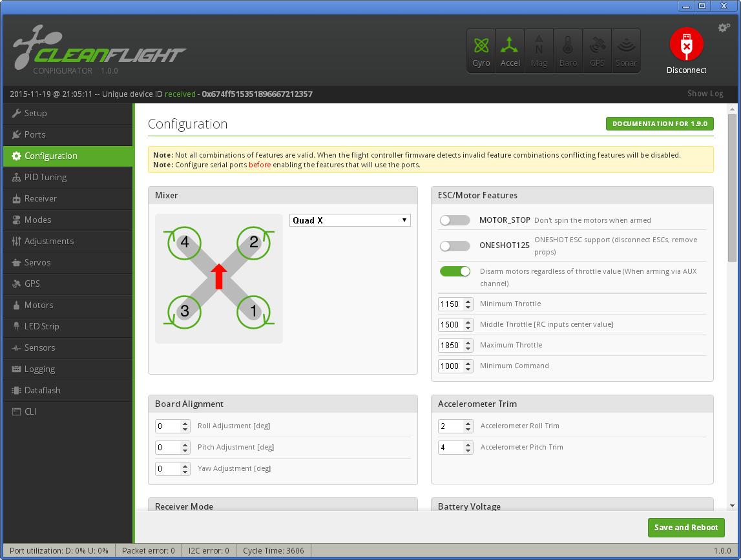Open the Quad X mixer dropdown
741x560 pixels.
click(x=350, y=220)
